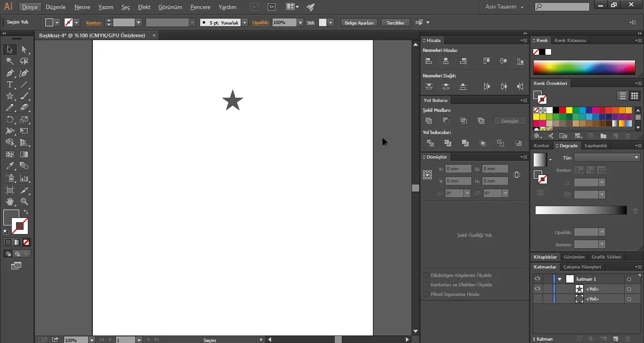Viewport: 644px width, 343px height.
Task: Select the Eyedropper tool
Action: click(9, 166)
